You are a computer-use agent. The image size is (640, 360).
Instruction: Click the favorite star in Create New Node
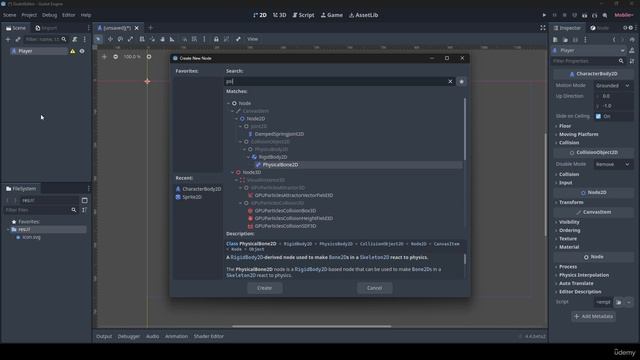pos(462,82)
